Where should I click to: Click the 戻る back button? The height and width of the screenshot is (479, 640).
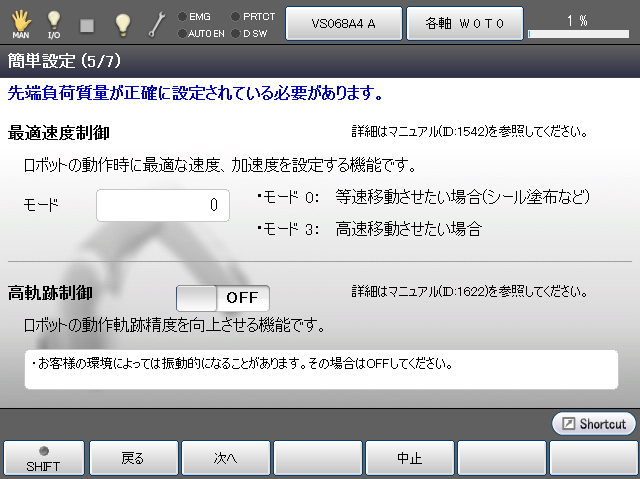click(132, 459)
